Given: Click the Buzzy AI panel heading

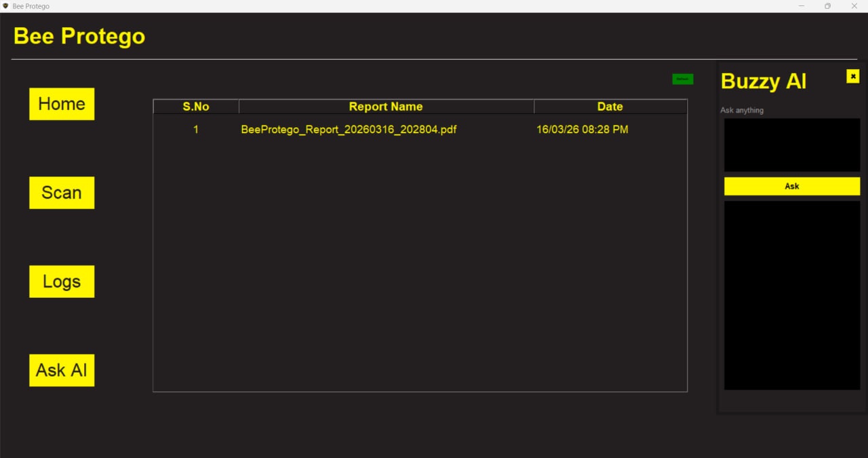Looking at the screenshot, I should click(763, 81).
